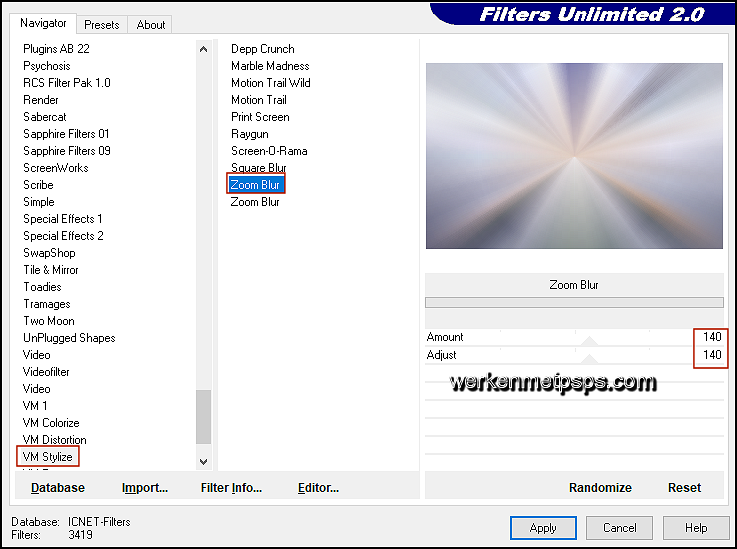Choose the Marble Madness filter
737x549 pixels.
click(x=270, y=66)
